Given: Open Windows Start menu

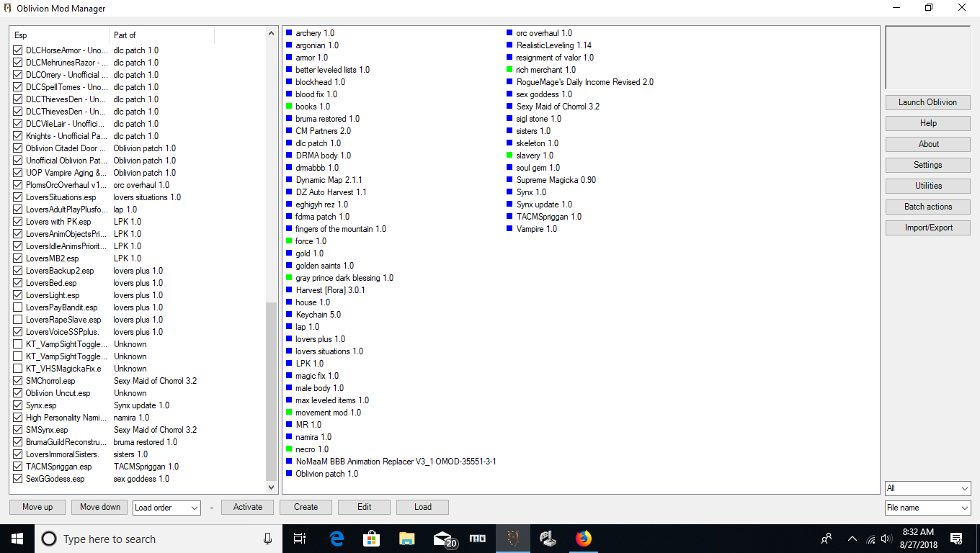Looking at the screenshot, I should coord(17,539).
